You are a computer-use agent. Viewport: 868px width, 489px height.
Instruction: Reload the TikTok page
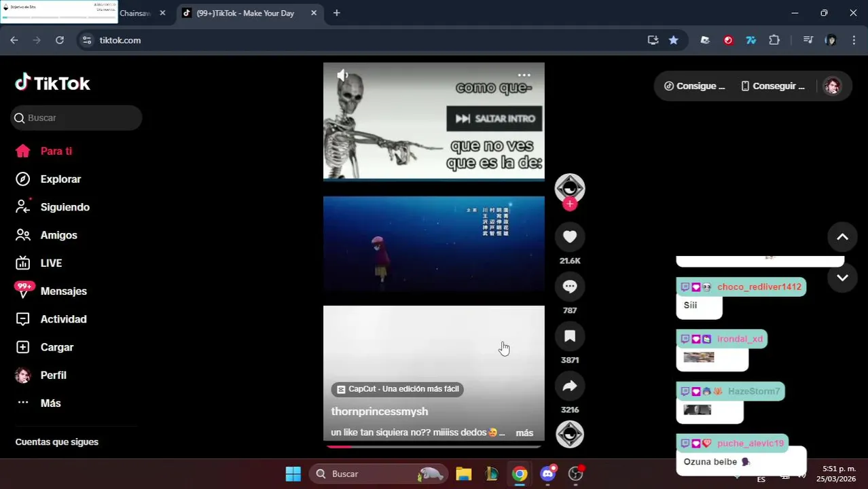click(x=60, y=40)
